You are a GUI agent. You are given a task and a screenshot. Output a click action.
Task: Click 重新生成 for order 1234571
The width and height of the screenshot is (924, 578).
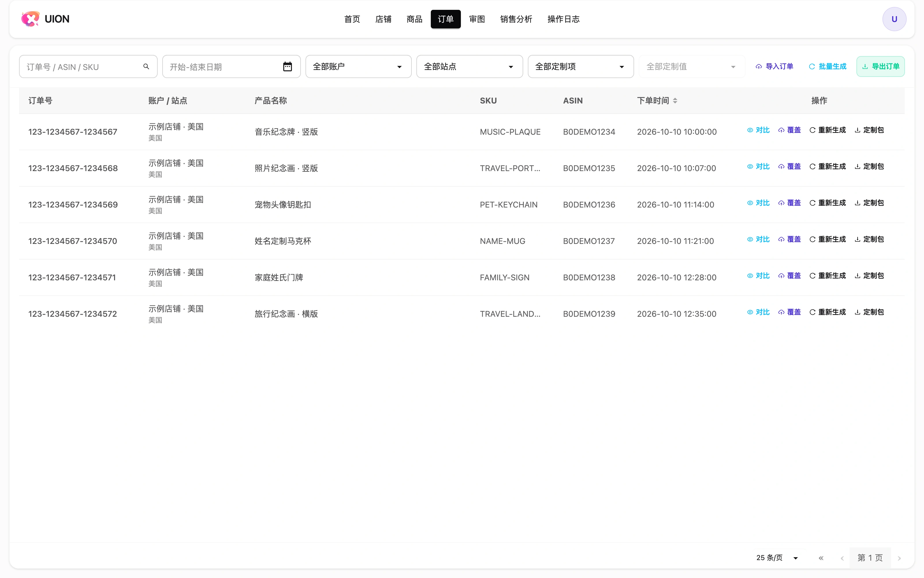click(x=827, y=276)
